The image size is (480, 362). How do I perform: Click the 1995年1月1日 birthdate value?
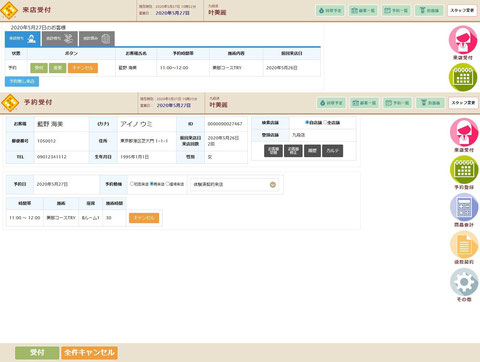click(x=135, y=157)
